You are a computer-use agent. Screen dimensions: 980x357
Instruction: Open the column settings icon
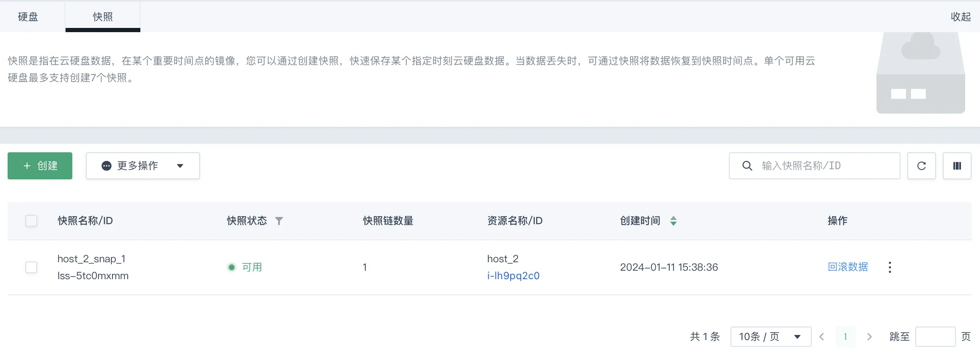pos(957,166)
